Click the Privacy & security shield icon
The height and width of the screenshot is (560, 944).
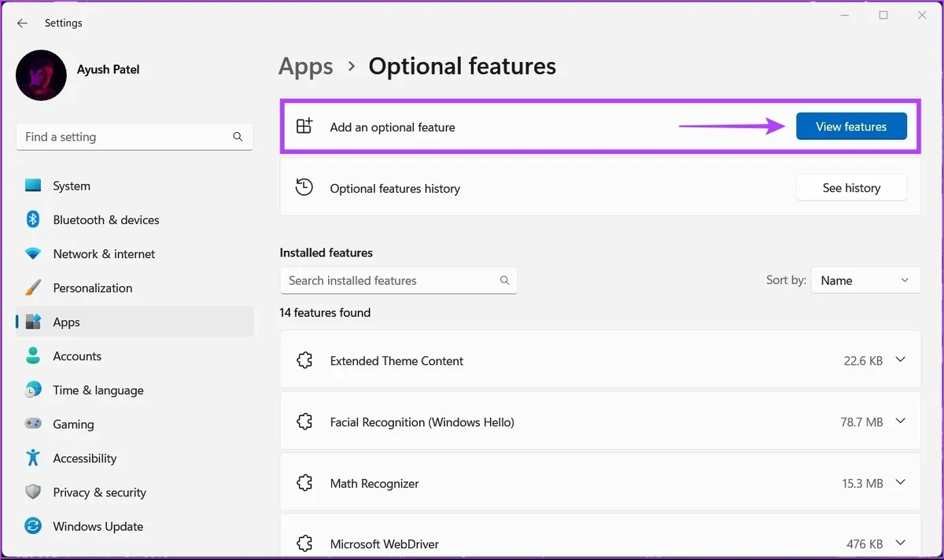[33, 492]
